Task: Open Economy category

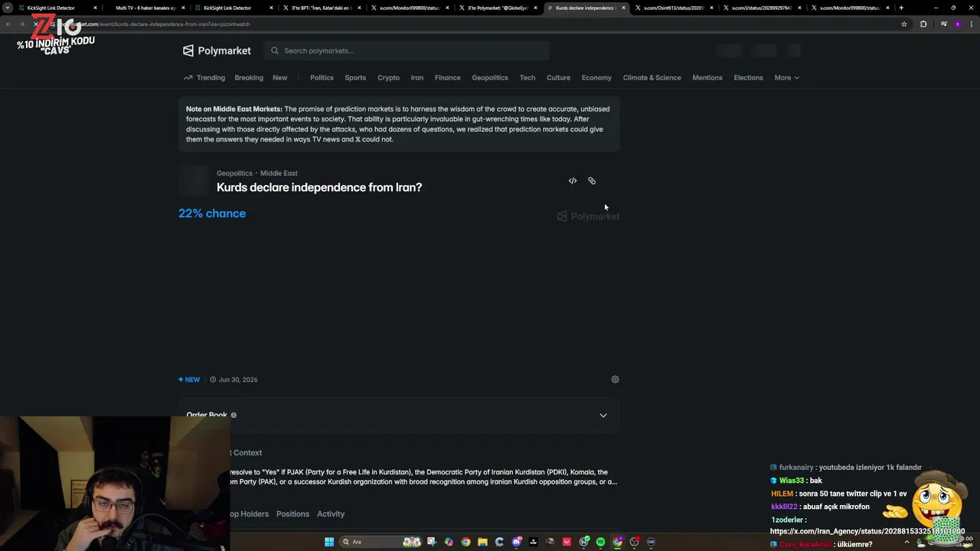Action: tap(596, 77)
